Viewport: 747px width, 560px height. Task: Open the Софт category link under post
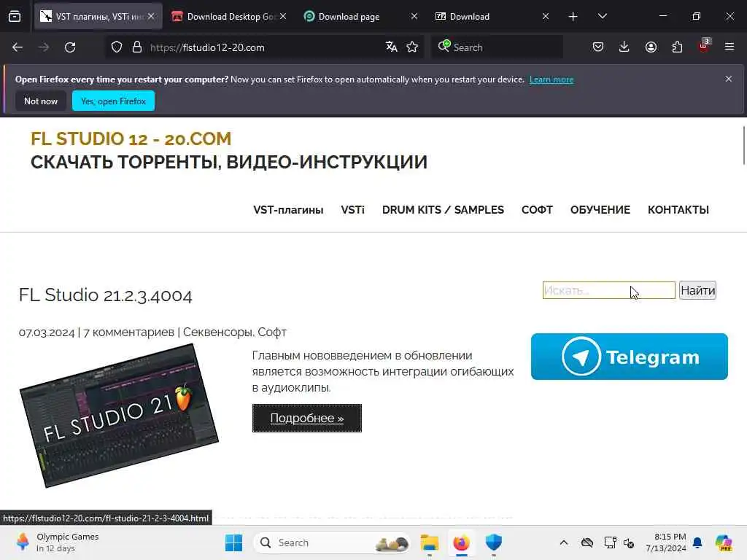(x=271, y=332)
